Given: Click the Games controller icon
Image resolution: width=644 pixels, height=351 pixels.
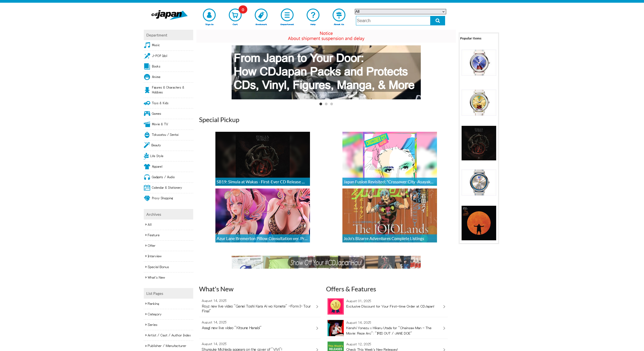Looking at the screenshot, I should [147, 114].
